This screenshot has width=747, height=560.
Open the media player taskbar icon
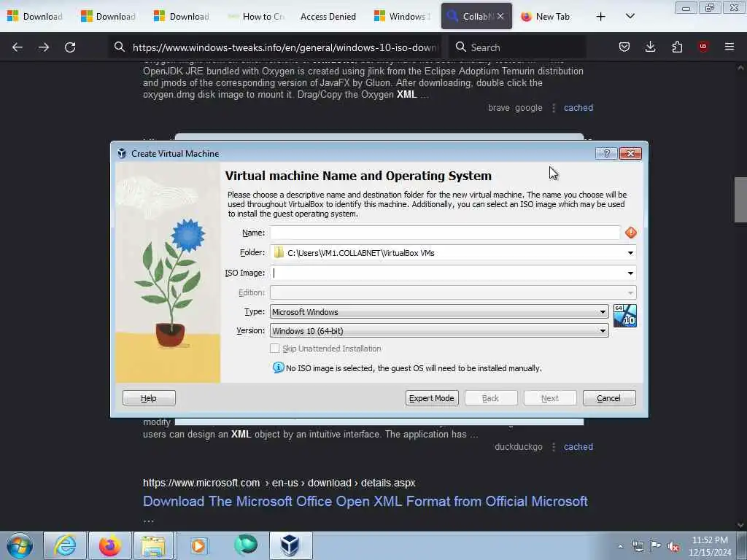tap(198, 545)
